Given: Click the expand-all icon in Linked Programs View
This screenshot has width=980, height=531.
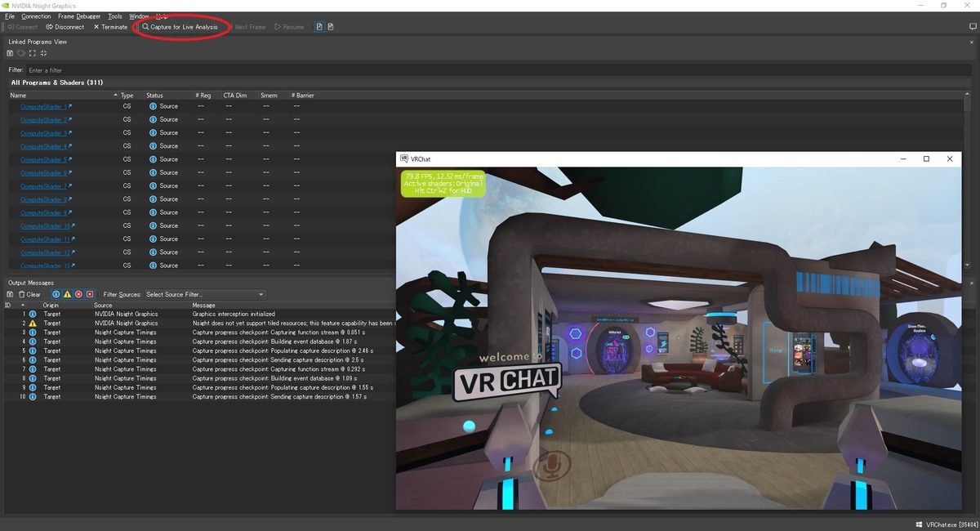Looking at the screenshot, I should pyautogui.click(x=33, y=53).
